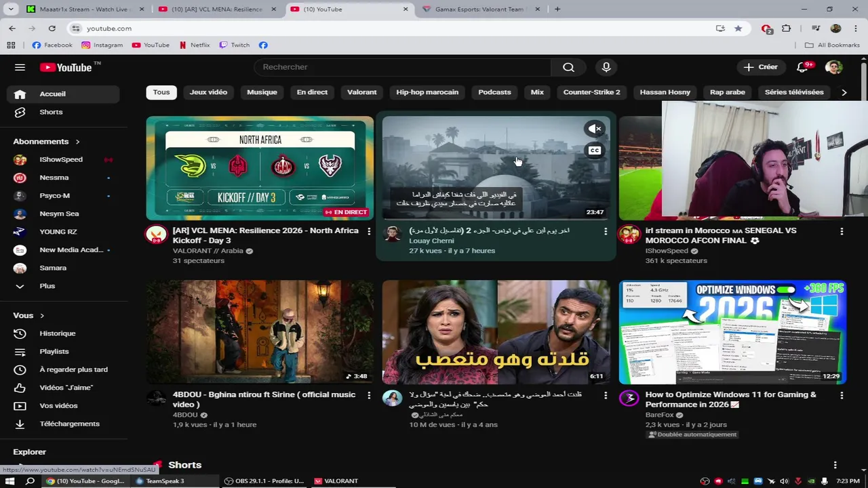868x488 pixels.
Task: Open the tab search dropdown
Action: pyautogui.click(x=9, y=9)
